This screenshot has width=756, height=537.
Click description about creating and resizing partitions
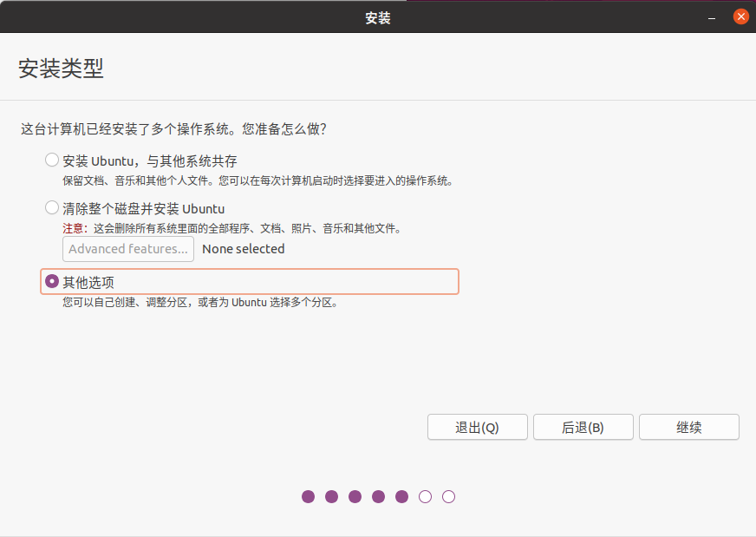pyautogui.click(x=200, y=303)
